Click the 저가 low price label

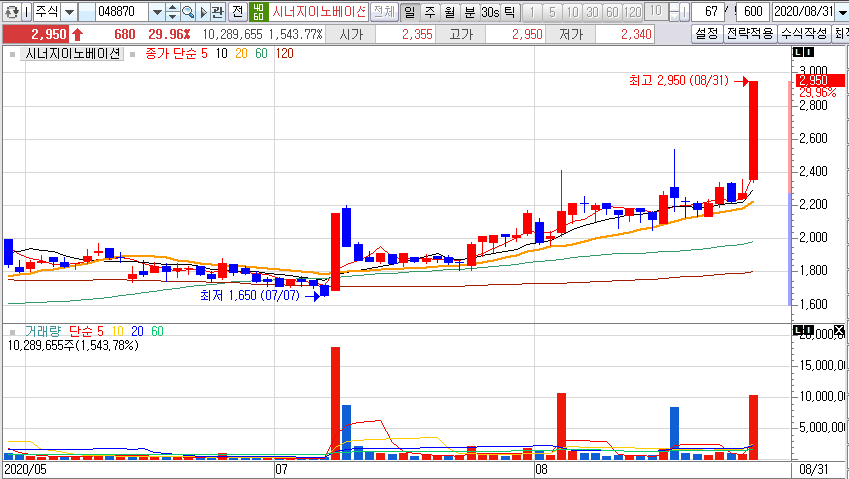click(x=571, y=35)
